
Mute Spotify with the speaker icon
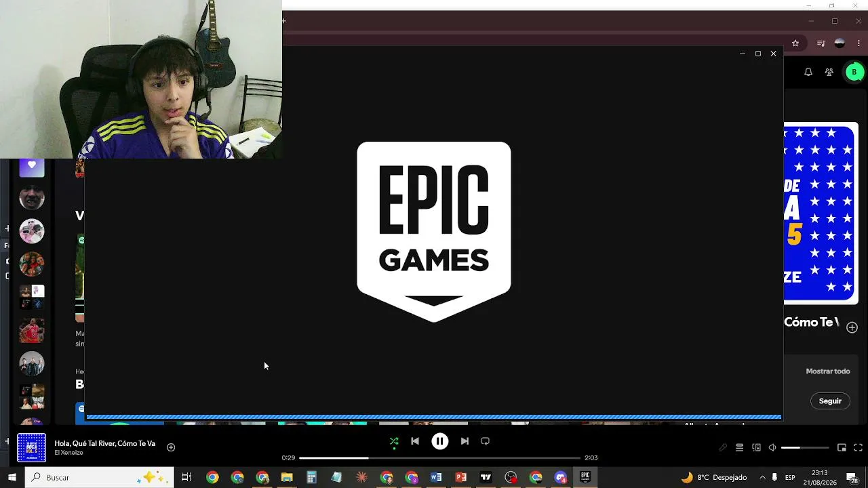tap(772, 448)
